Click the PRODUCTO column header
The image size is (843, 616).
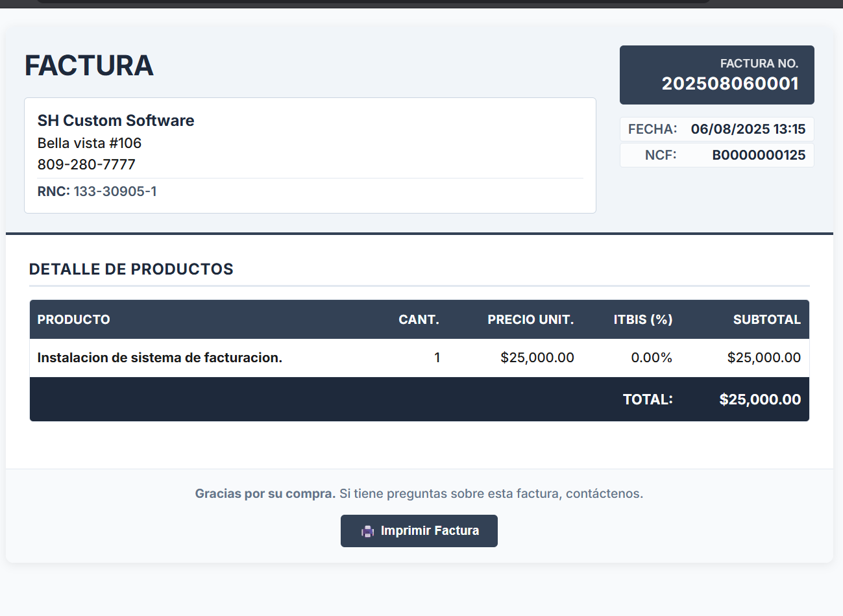pos(73,319)
